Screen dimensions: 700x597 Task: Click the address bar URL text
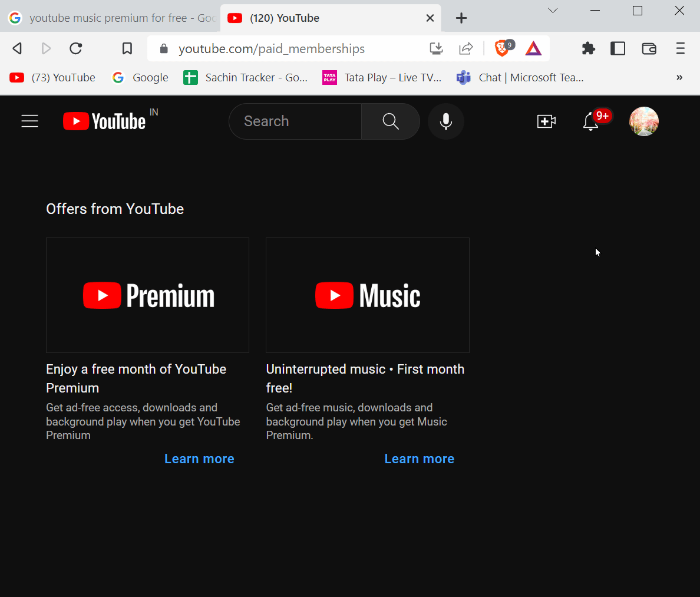(x=272, y=49)
